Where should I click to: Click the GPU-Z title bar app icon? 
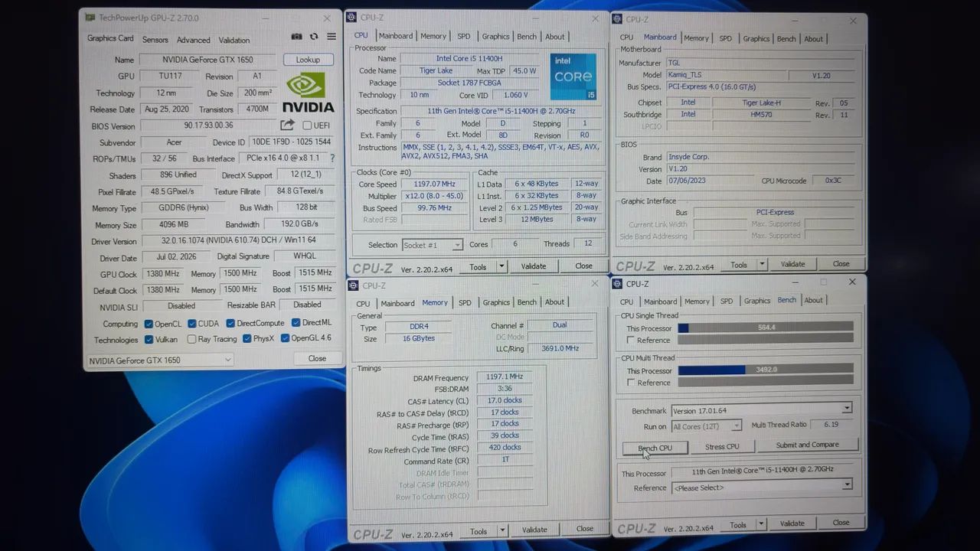[90, 18]
